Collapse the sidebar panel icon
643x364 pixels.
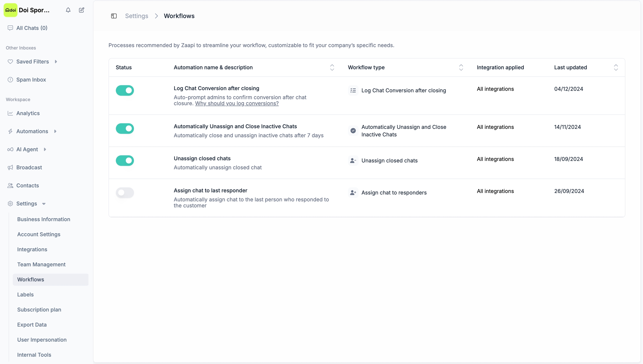click(x=114, y=16)
